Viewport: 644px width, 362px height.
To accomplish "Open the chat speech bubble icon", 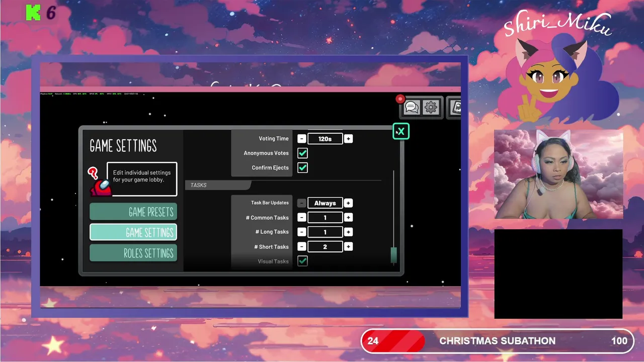I will [x=412, y=107].
